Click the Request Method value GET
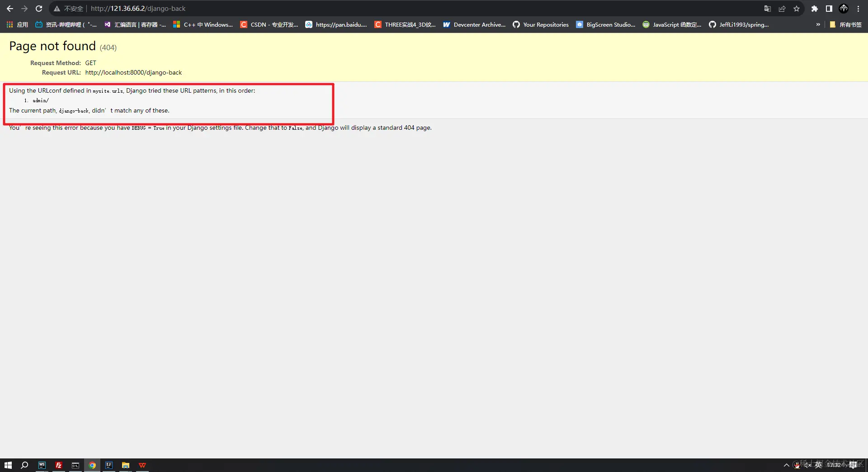 [x=90, y=63]
